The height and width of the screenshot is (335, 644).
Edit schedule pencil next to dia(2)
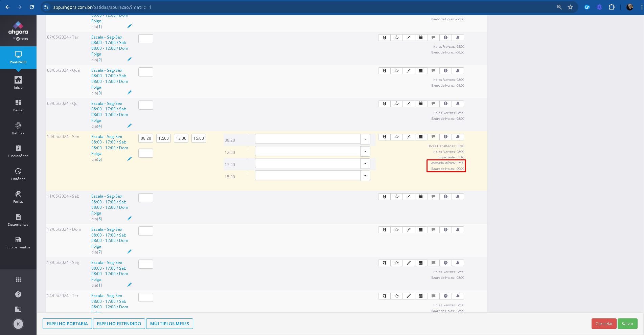click(130, 59)
